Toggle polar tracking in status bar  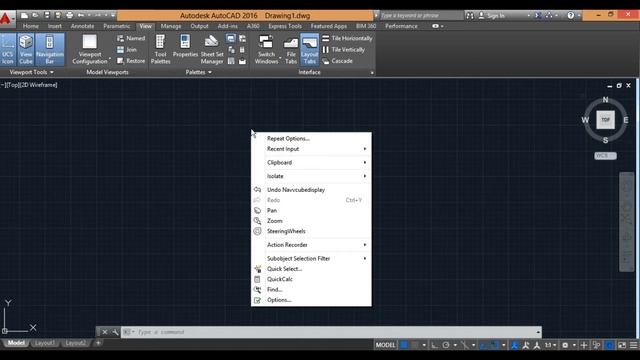[446, 345]
